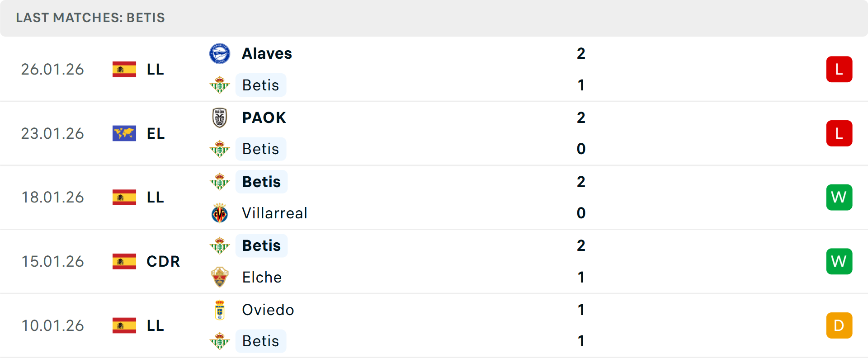Click the Oviedo club crest
Image resolution: width=868 pixels, height=358 pixels.
point(220,310)
